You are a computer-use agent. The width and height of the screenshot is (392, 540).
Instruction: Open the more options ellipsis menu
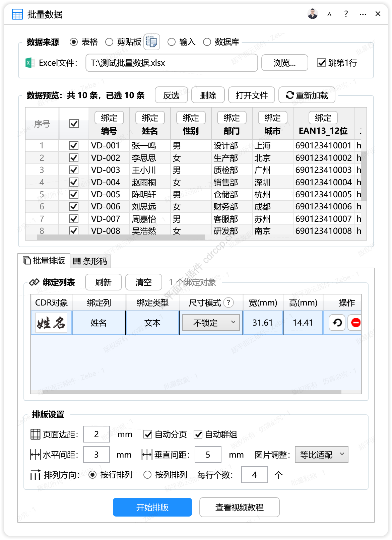tap(363, 14)
